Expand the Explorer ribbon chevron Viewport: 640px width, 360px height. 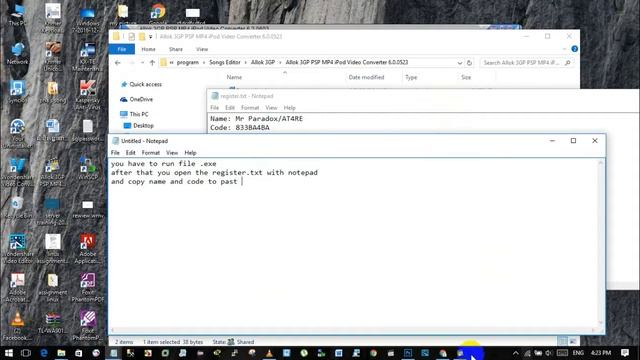click(x=564, y=49)
